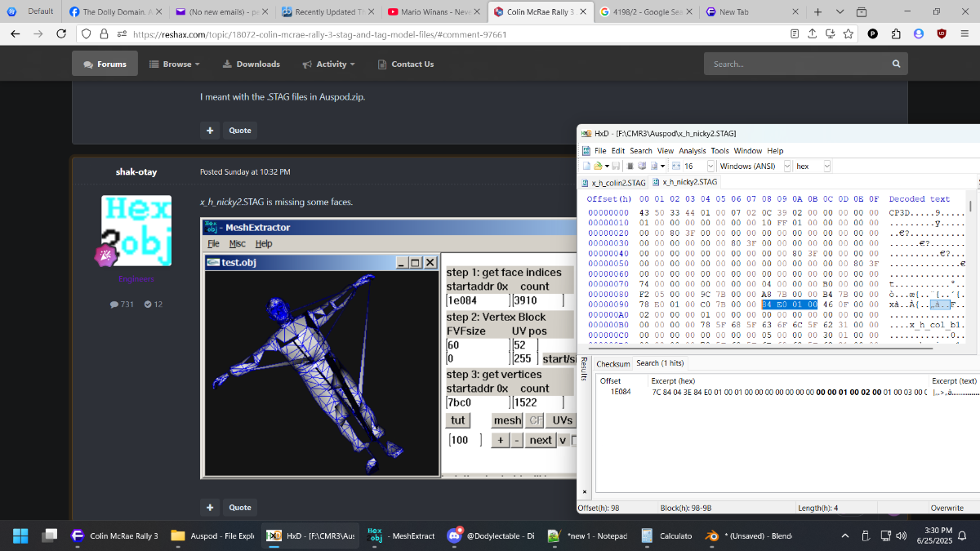Open the Analysis menu in HxD

point(693,151)
